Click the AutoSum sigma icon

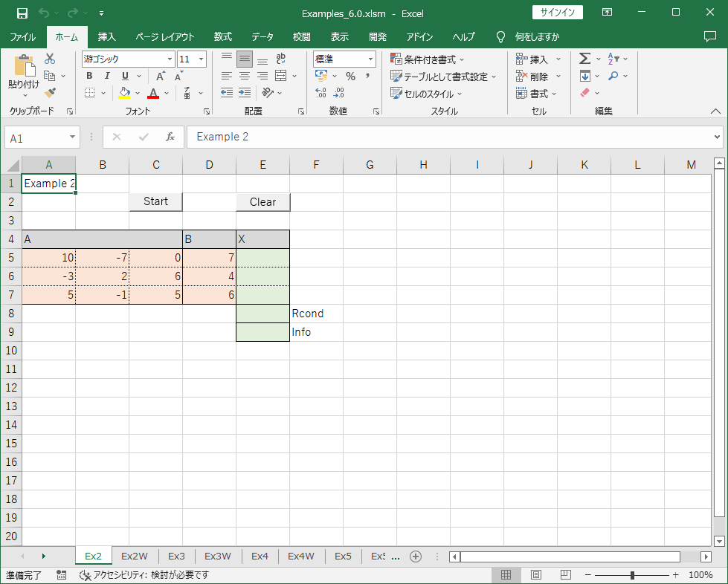584,59
